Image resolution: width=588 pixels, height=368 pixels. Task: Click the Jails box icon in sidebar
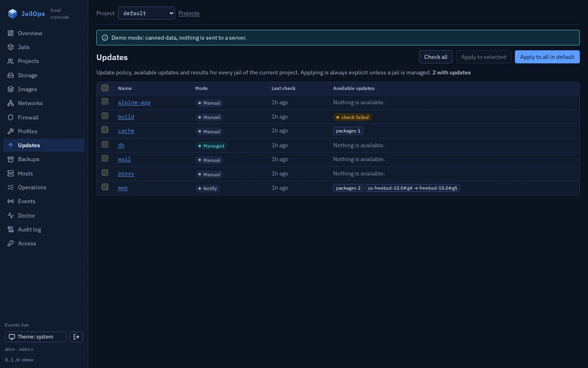11,47
